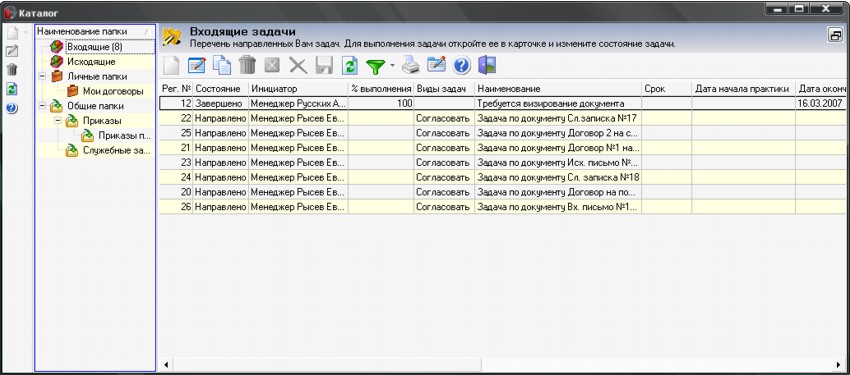Click the printer icon

click(410, 66)
